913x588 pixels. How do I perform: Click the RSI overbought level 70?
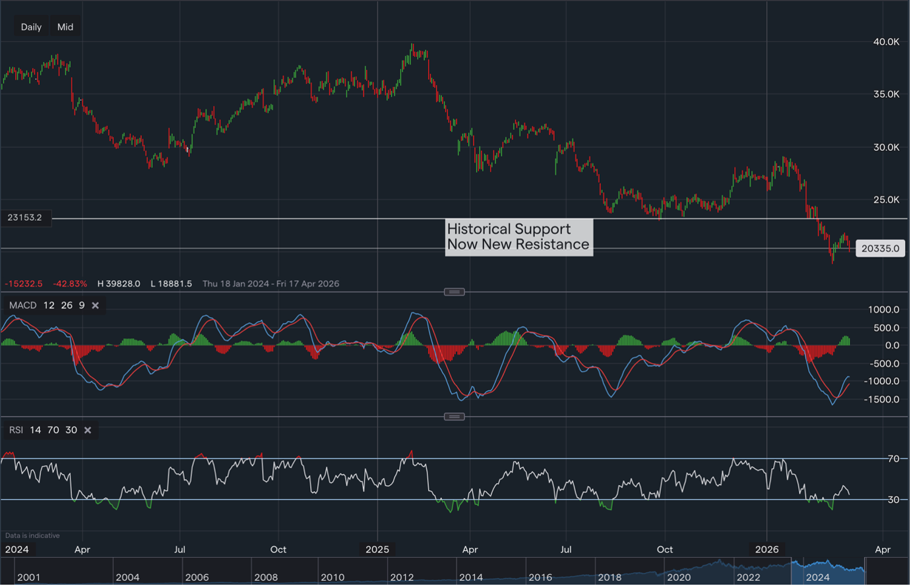53,430
